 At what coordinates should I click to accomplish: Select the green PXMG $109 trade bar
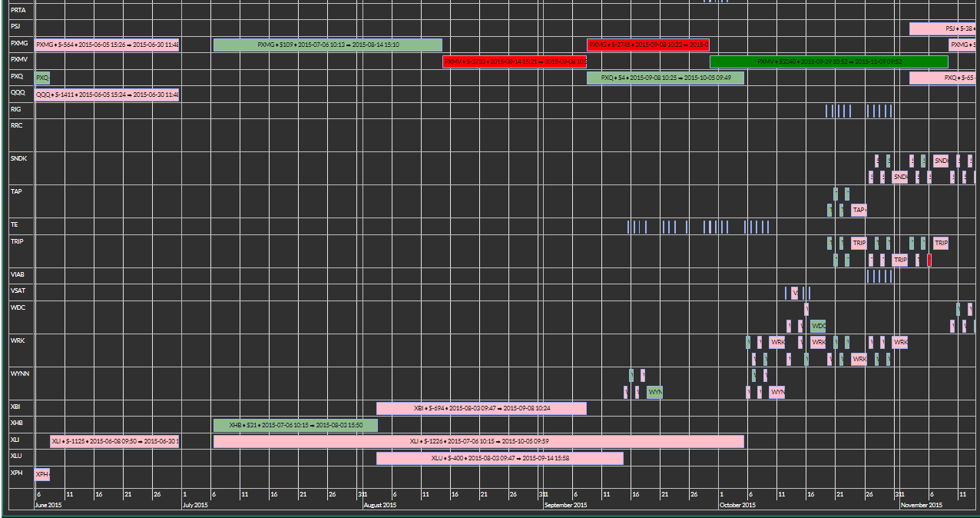(328, 45)
